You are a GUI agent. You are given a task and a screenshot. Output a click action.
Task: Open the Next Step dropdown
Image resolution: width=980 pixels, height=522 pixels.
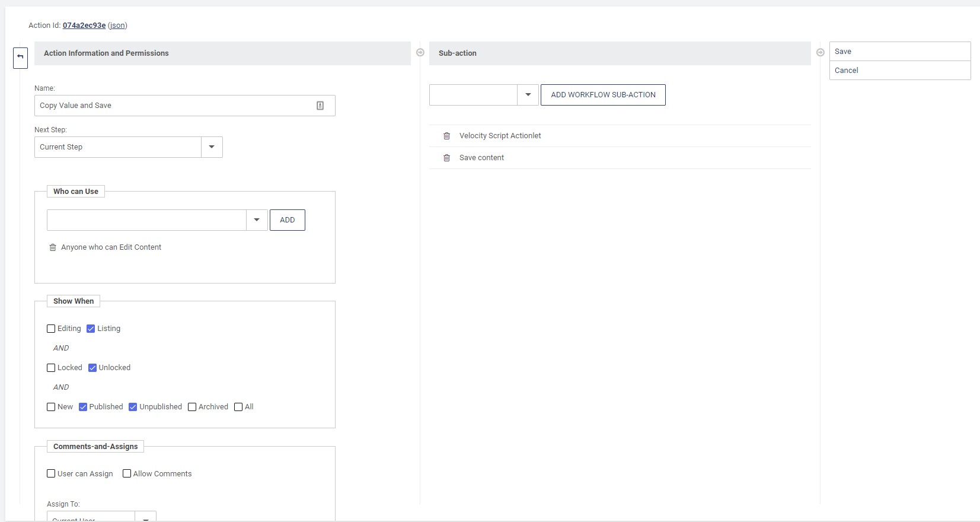pos(212,147)
